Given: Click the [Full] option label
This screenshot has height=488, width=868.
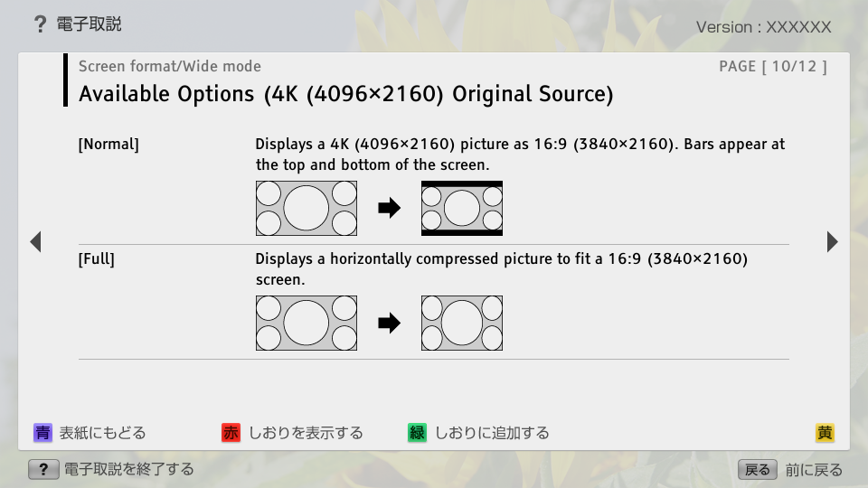Looking at the screenshot, I should 97,259.
